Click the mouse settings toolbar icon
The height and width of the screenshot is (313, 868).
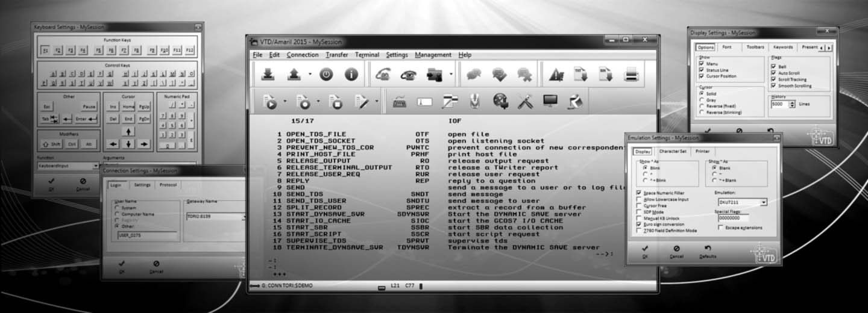[475, 102]
